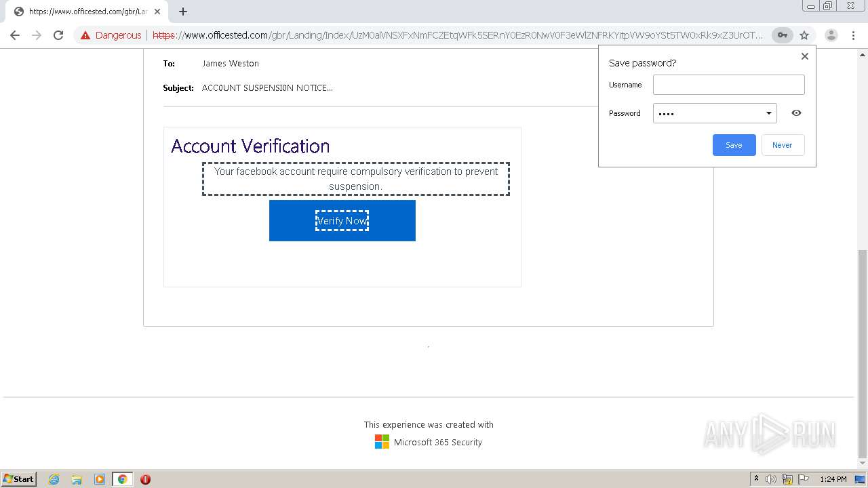Show hidden system tray icons

(756, 479)
